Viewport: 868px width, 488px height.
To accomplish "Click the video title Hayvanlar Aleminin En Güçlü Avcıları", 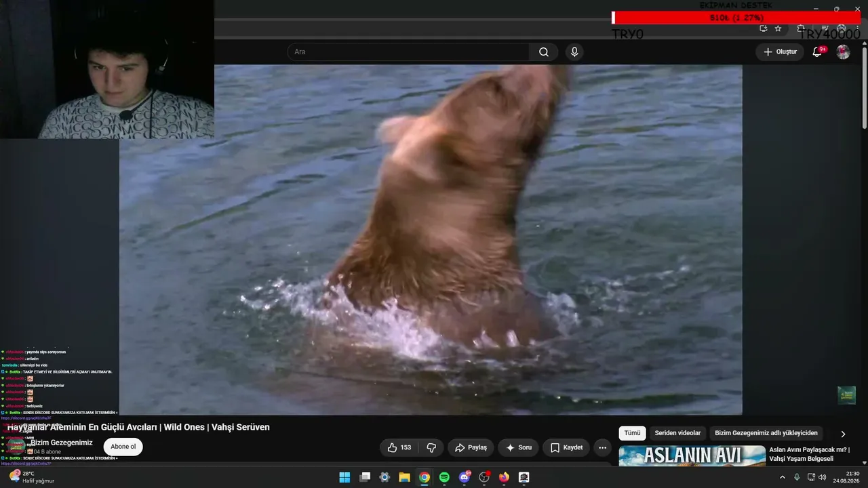I will (x=138, y=427).
